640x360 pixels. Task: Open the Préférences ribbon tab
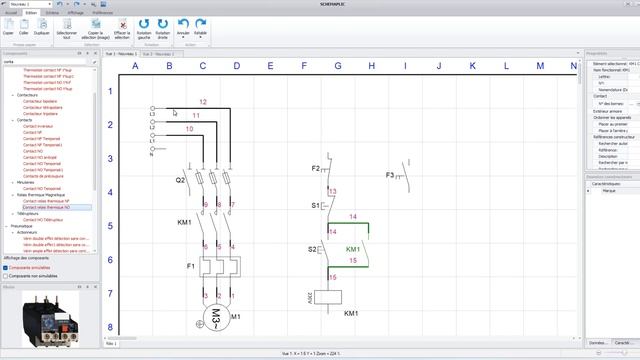[102, 13]
